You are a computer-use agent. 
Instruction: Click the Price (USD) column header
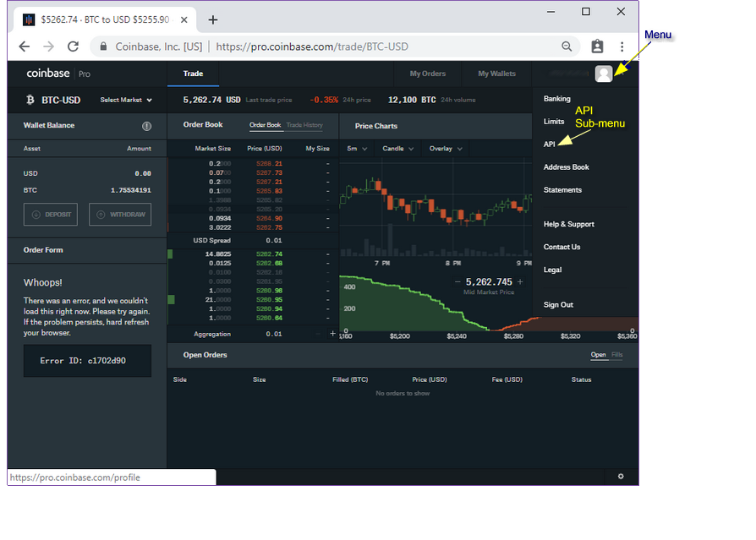pos(264,149)
